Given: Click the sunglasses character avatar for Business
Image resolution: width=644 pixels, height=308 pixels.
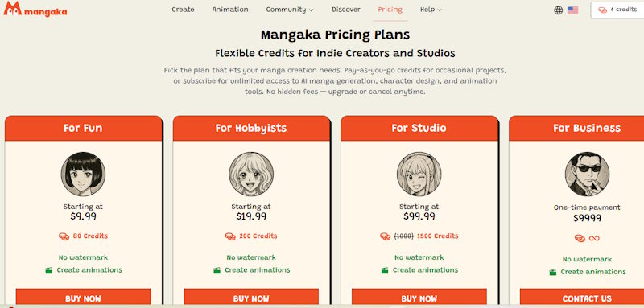Looking at the screenshot, I should click(x=587, y=174).
